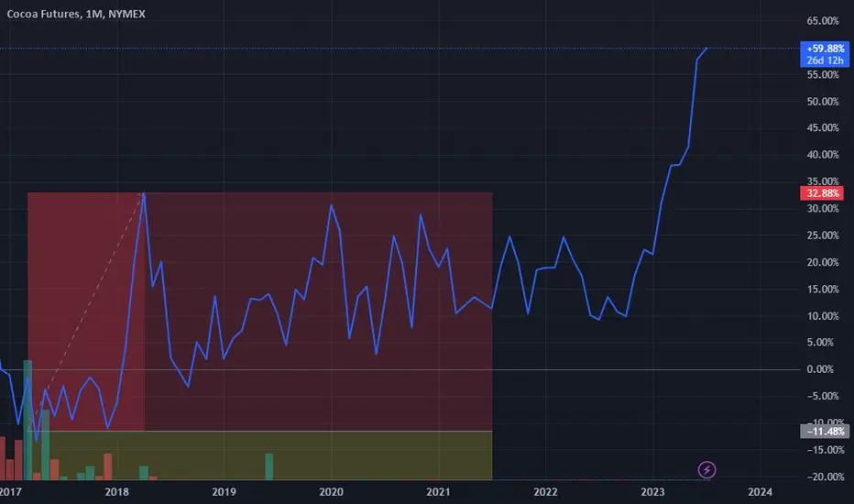Click the 50.00% axis label
This screenshot has height=504, width=854.
point(823,102)
